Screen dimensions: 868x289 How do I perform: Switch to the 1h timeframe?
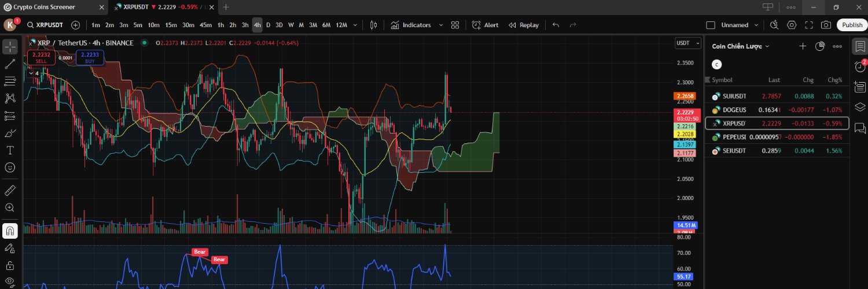point(220,25)
